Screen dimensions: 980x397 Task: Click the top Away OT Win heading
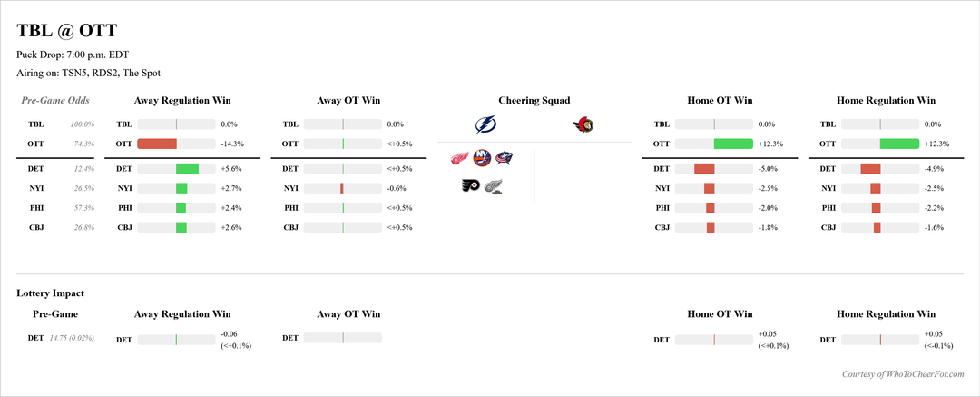348,101
